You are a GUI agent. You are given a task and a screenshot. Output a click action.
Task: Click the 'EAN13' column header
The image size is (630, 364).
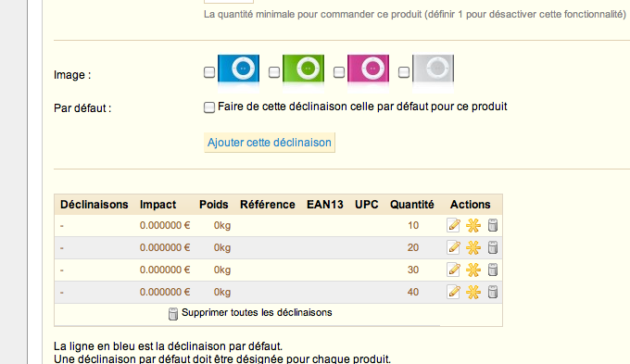(325, 205)
